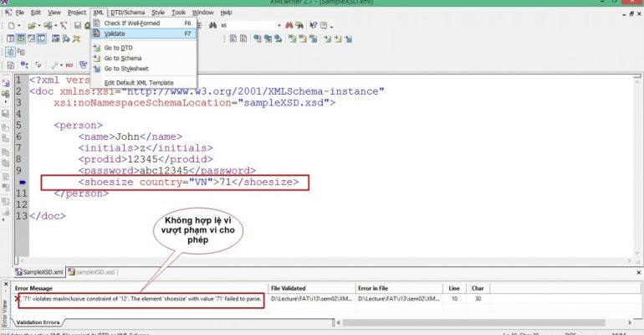Click the first icon in the left vertical toolbar
Screen dimensions: 644x335
click(6, 83)
